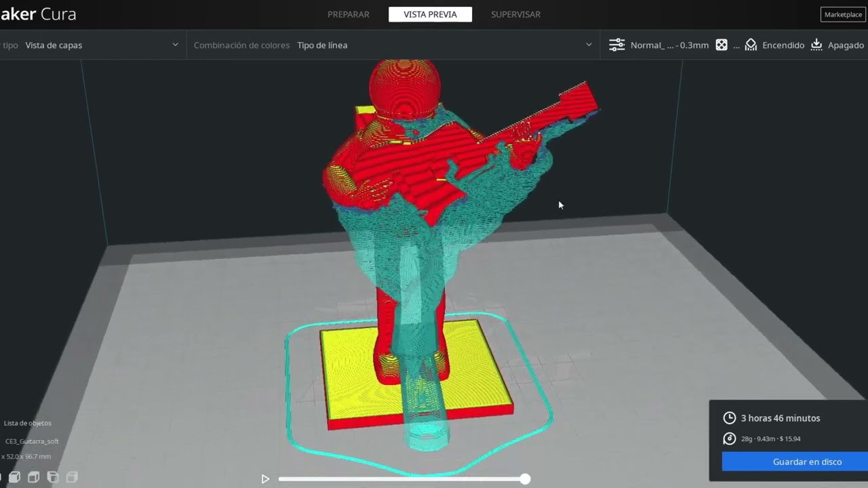Click the second cube view orientation icon
Screen dimensions: 868x488
pos(33,477)
